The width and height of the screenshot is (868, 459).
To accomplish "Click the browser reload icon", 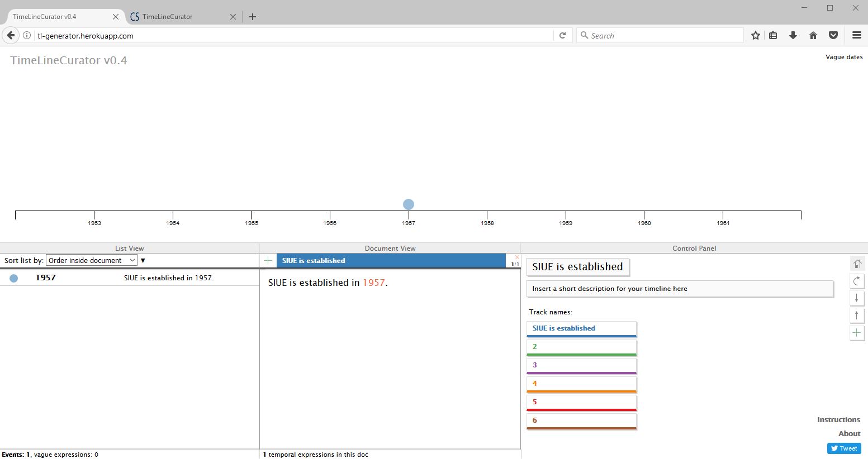I will point(563,36).
